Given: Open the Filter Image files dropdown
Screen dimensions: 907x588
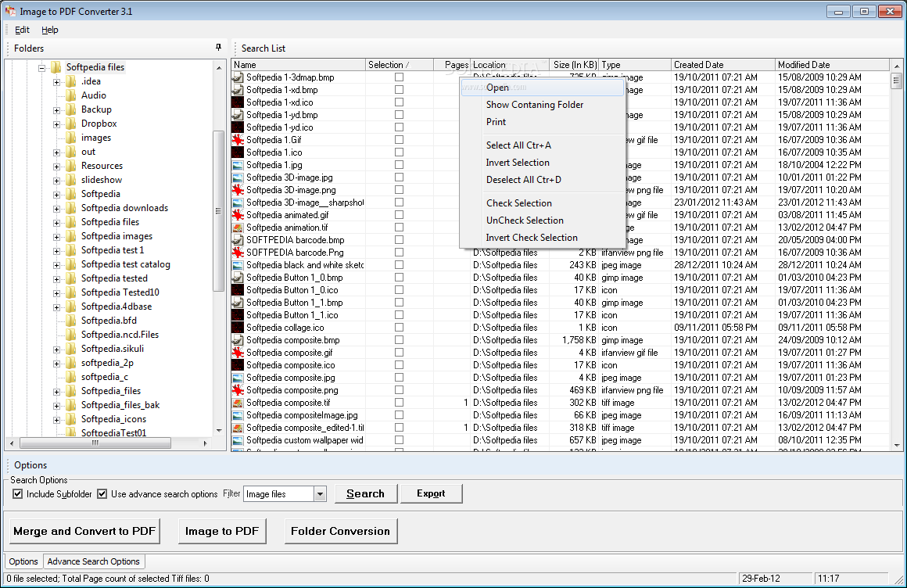Looking at the screenshot, I should point(320,493).
